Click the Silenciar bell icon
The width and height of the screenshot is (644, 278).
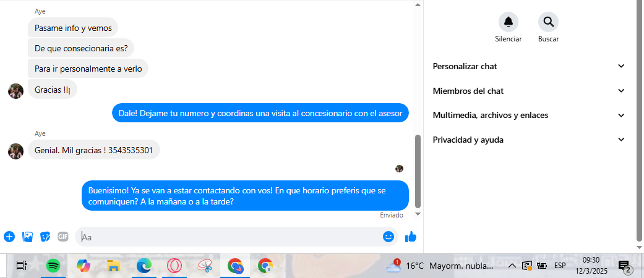(x=509, y=22)
